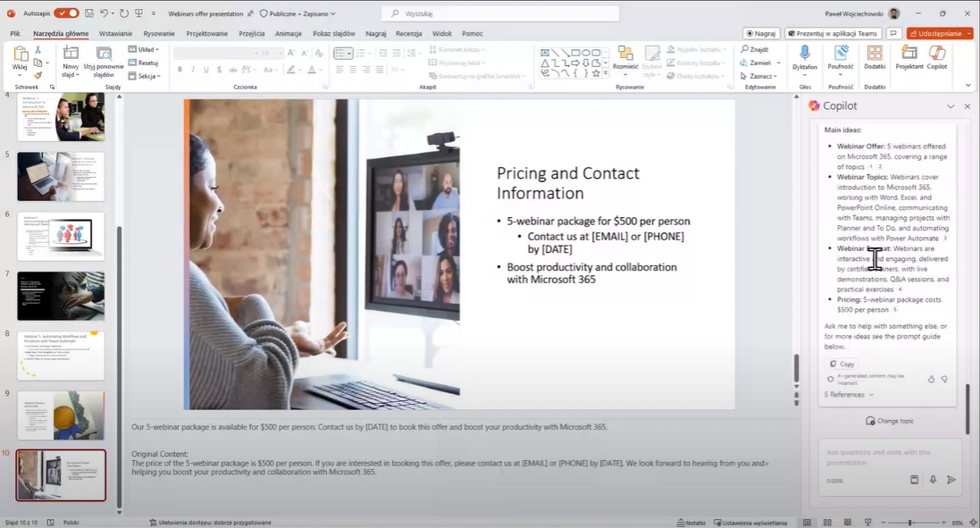Open the Sekcja dropdown
980x528 pixels.
145,76
